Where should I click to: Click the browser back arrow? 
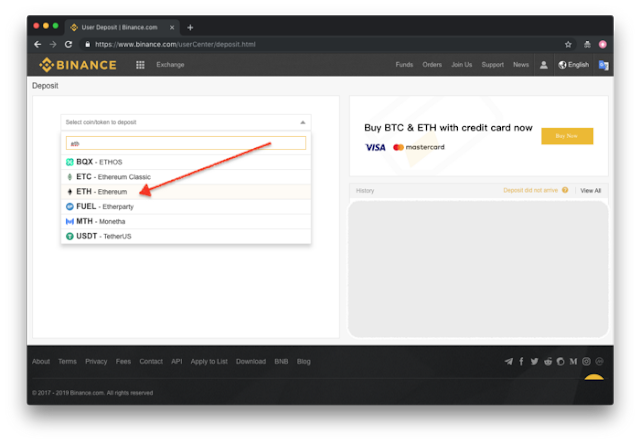click(38, 45)
